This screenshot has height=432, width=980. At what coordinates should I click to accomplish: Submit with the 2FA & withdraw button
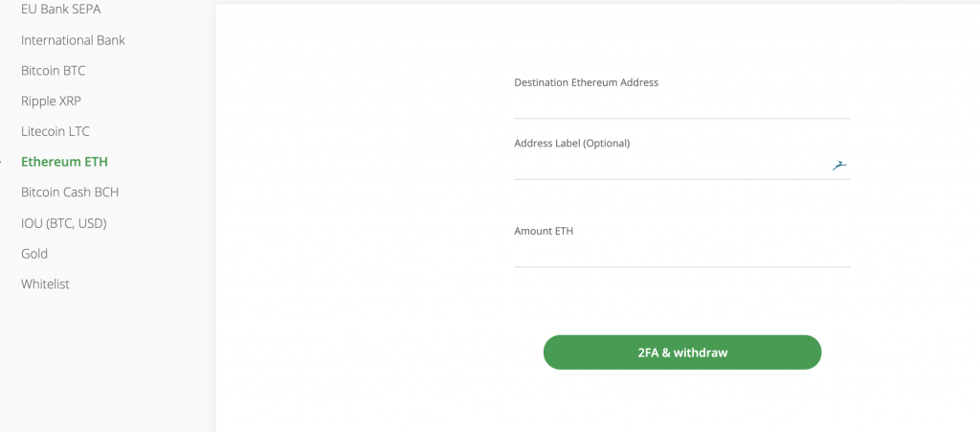(x=681, y=352)
